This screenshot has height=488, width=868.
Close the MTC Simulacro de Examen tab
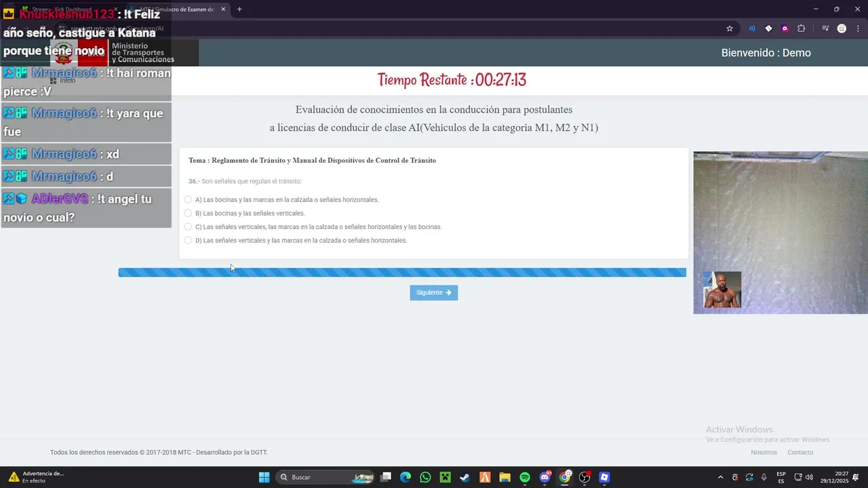[x=223, y=9]
